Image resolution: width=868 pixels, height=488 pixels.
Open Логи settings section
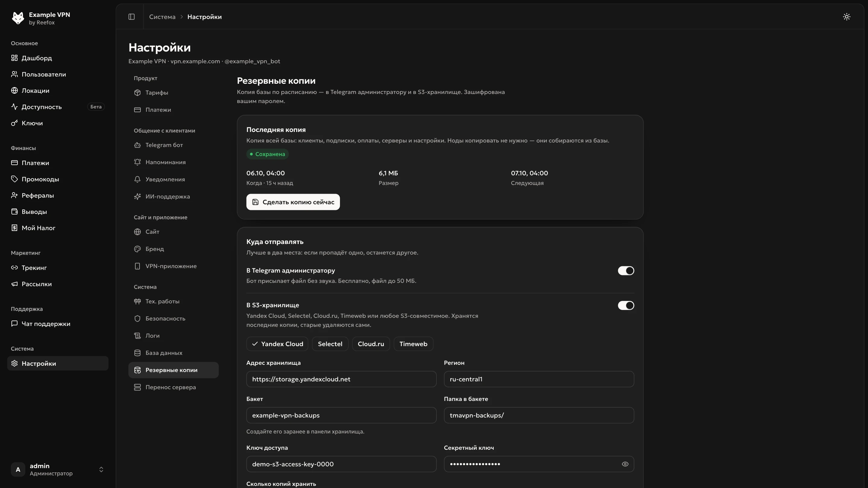[173, 336]
